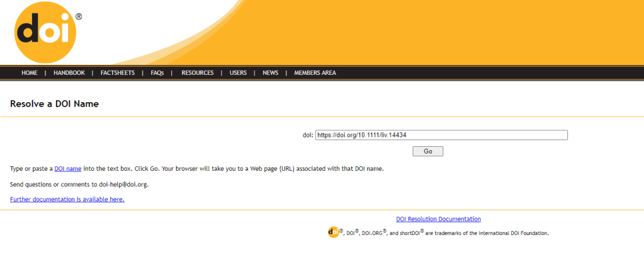Click the "Resolve a DOI Name" heading
The image size is (644, 271).
55,104
